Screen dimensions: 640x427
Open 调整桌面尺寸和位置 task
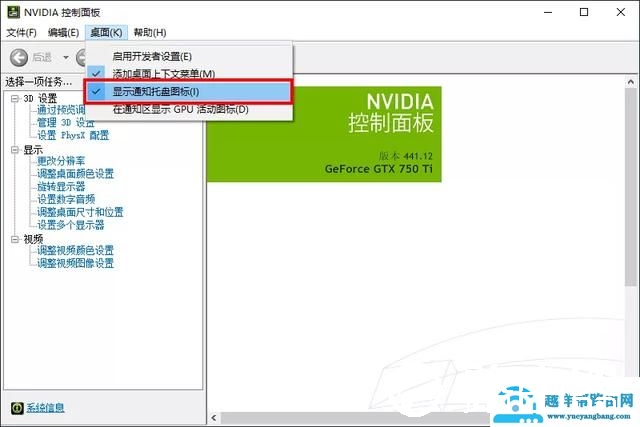coord(80,212)
